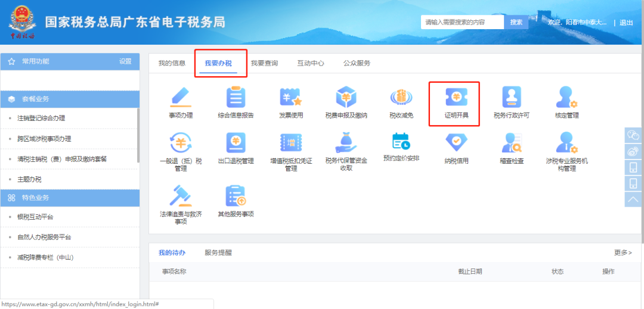Click the 截止日期 column header
The image size is (644, 309).
pos(470,271)
